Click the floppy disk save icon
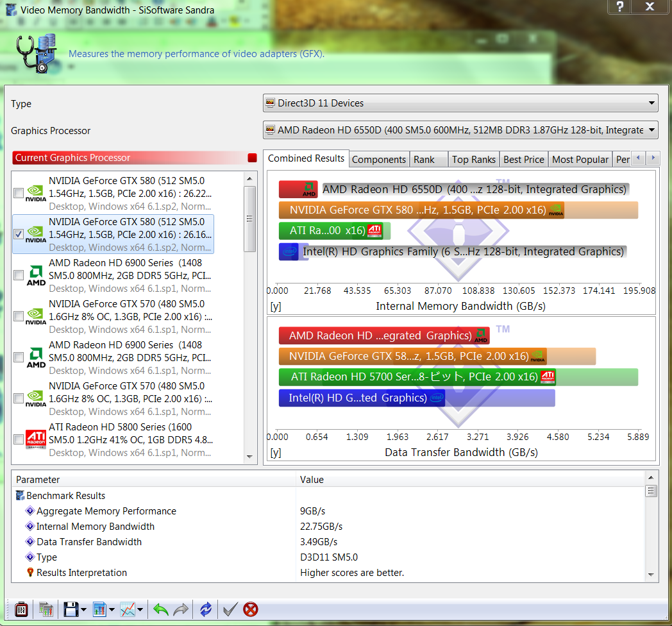 (x=71, y=609)
